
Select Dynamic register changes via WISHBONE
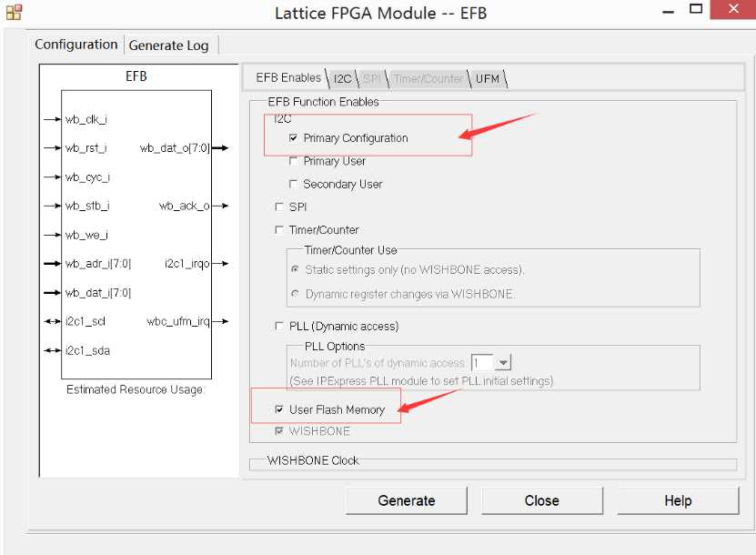coord(295,294)
